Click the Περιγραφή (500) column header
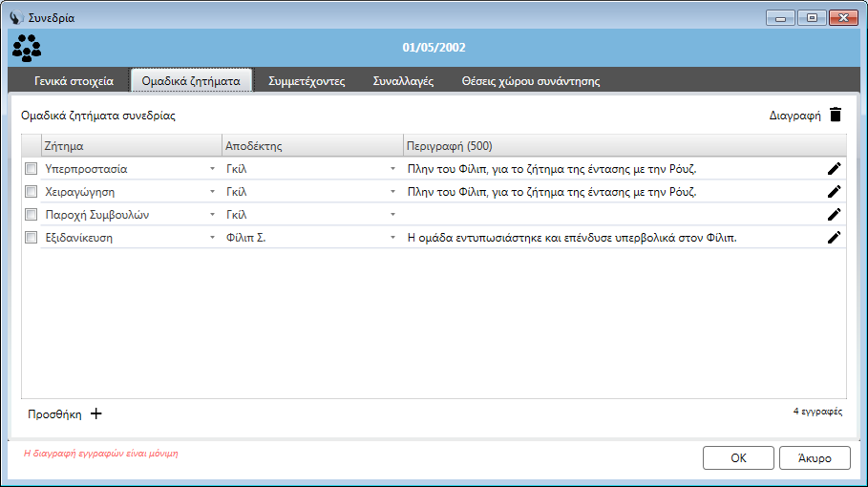868x487 pixels. tap(625, 146)
